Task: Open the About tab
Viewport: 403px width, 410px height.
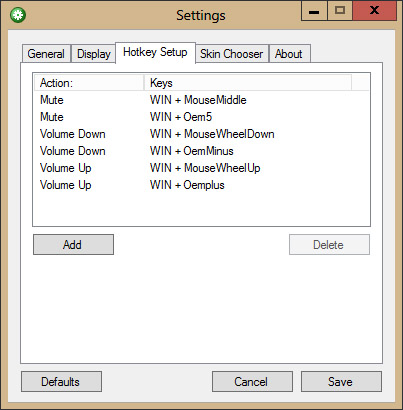Action: pyautogui.click(x=290, y=54)
